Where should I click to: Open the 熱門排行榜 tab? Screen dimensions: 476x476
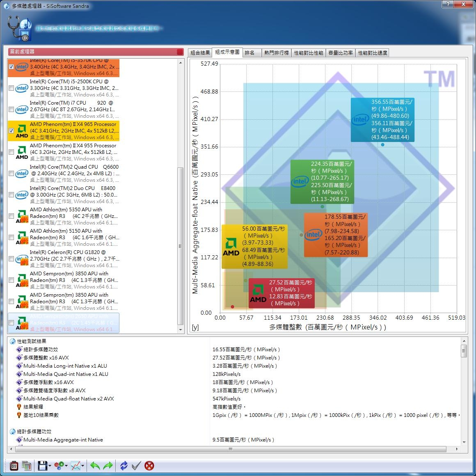(x=276, y=53)
